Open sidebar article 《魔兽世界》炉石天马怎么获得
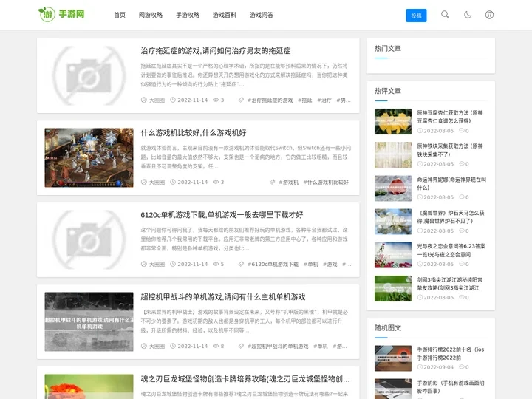The width and height of the screenshot is (532, 399). pyautogui.click(x=451, y=216)
